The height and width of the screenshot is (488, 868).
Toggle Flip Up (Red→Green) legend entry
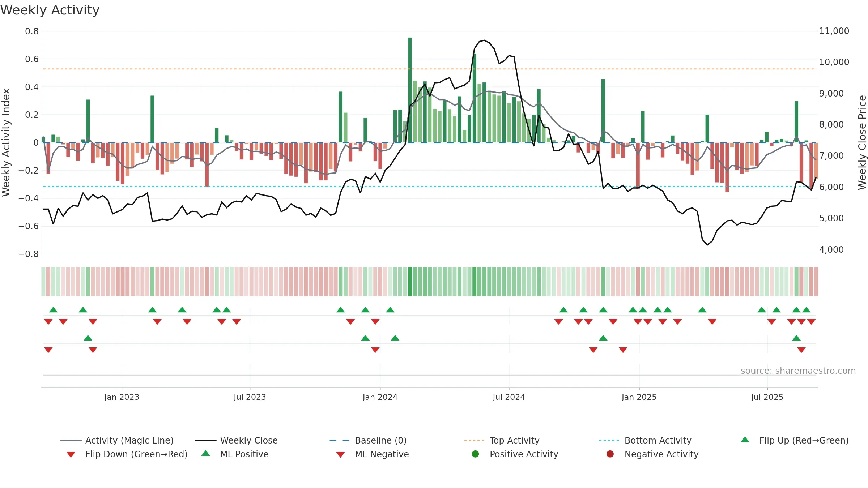[x=795, y=440]
